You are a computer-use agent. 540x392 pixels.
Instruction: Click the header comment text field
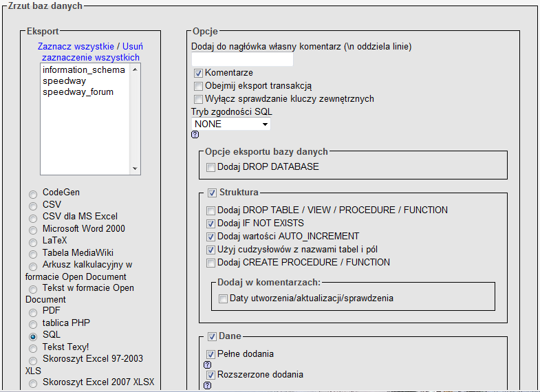(242, 60)
